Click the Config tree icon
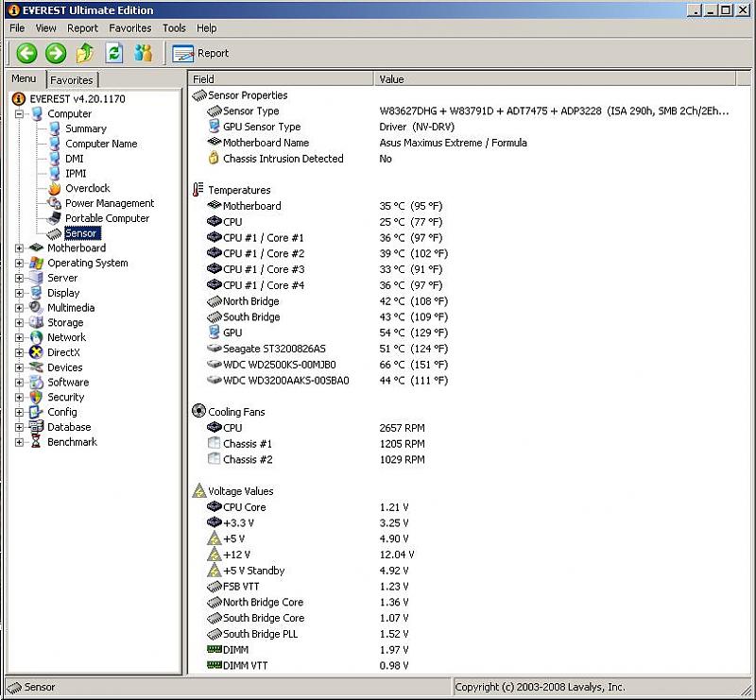Image resolution: width=756 pixels, height=700 pixels. point(36,412)
